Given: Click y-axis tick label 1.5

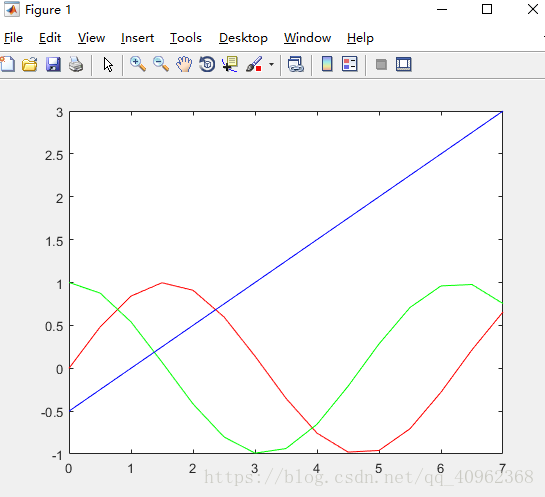Looking at the screenshot, I should (54, 241).
